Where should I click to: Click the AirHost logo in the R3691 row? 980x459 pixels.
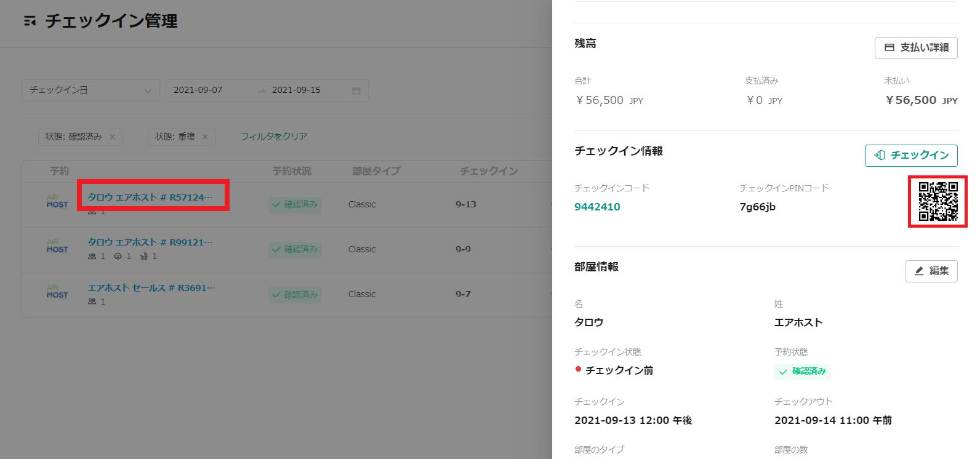point(57,292)
